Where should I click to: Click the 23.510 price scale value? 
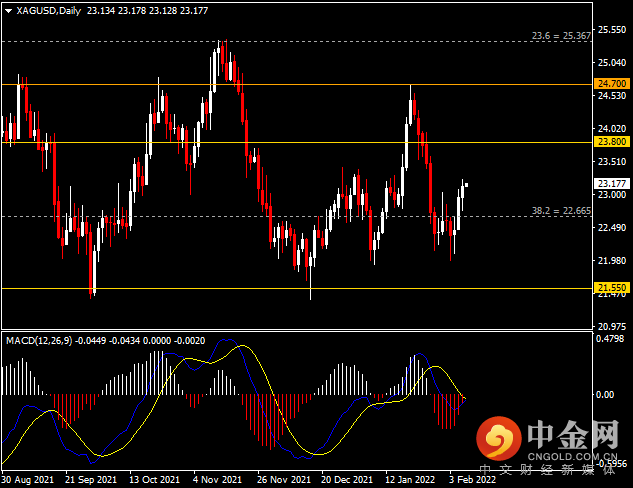coord(612,162)
